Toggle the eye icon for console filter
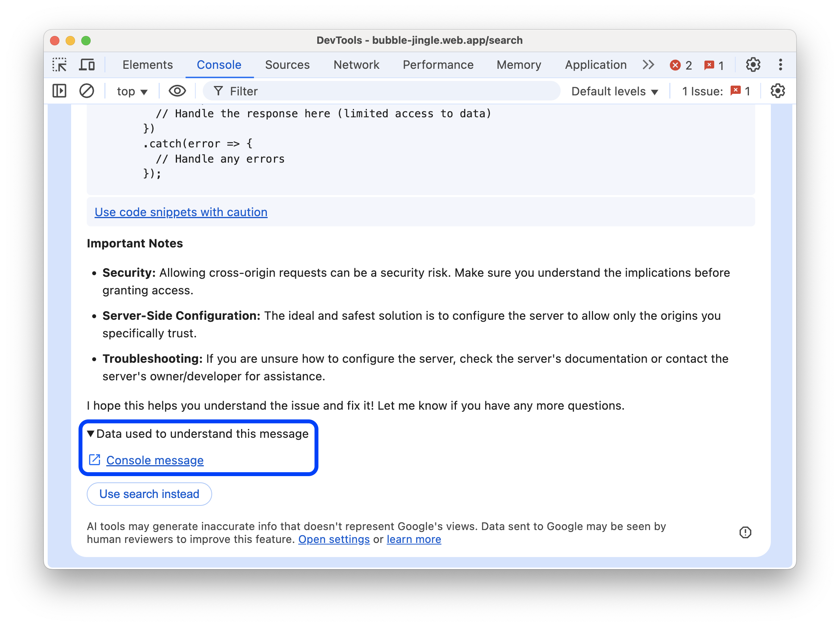Screen dimensions: 840x627 pos(177,91)
